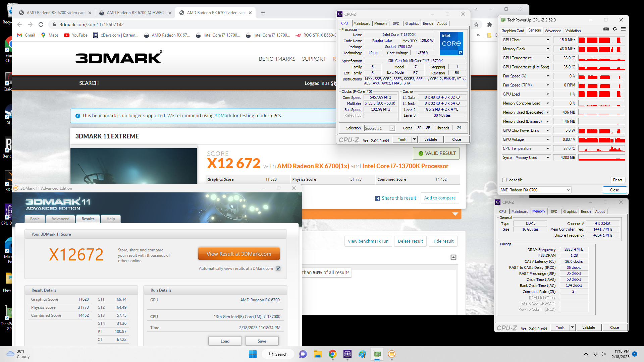
Task: Click Reset in GPU-Z
Action: 618,180
